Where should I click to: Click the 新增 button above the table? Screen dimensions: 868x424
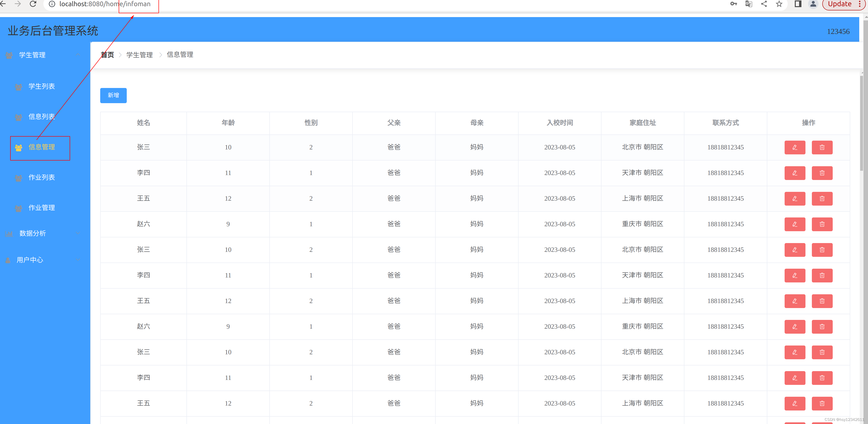tap(113, 96)
